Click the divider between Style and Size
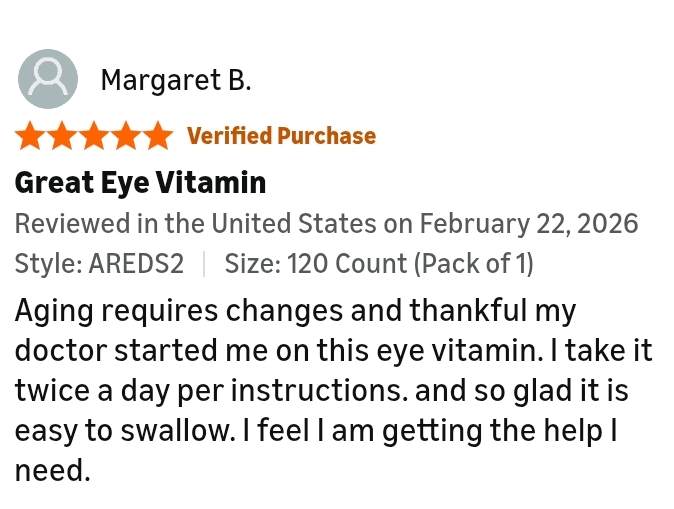Viewport: 674px width, 509px height. pos(204,264)
